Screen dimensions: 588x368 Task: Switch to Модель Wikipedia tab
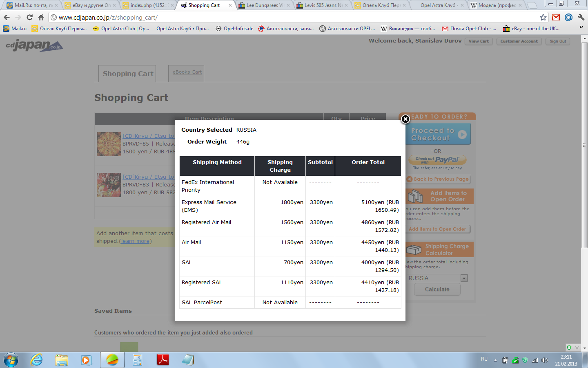(497, 5)
